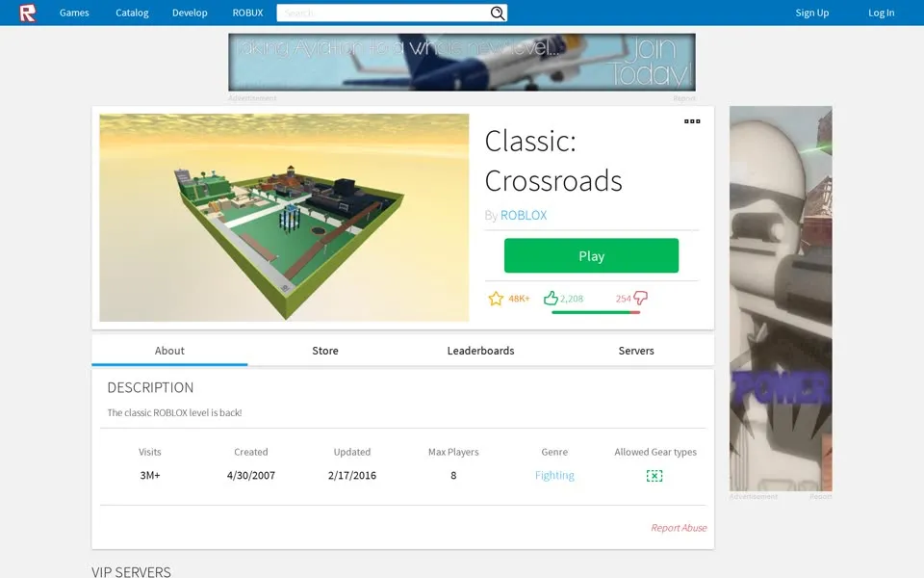
Task: Favorite the game with the star icon
Action: (x=496, y=299)
